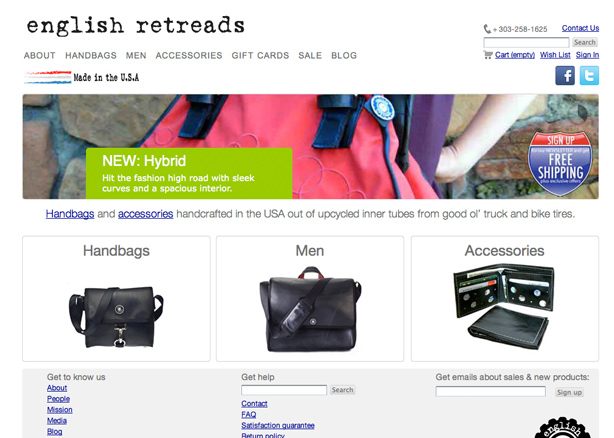Select the Accessories wallet thumbnail
Viewport: 614px width, 438px height.
(x=504, y=306)
